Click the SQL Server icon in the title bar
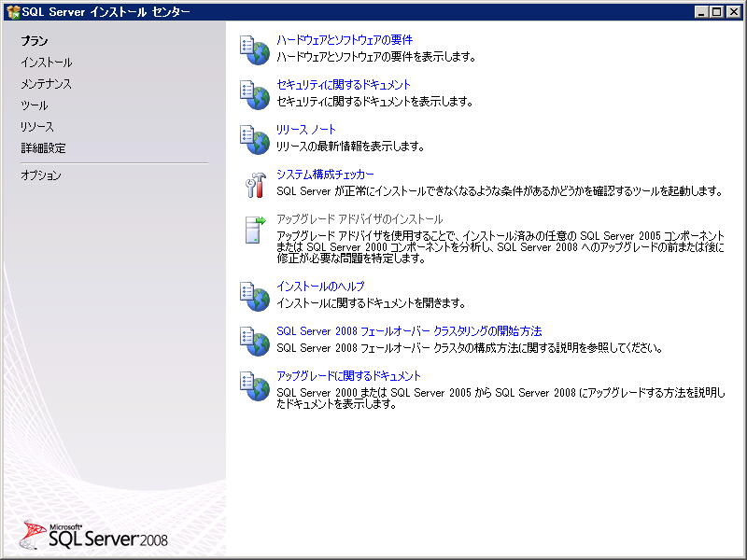The width and height of the screenshot is (747, 560). point(11,11)
